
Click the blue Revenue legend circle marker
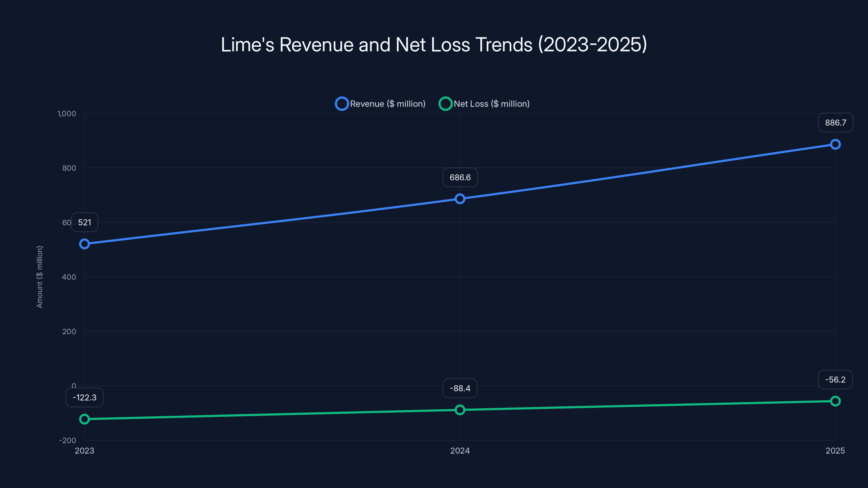tap(342, 104)
